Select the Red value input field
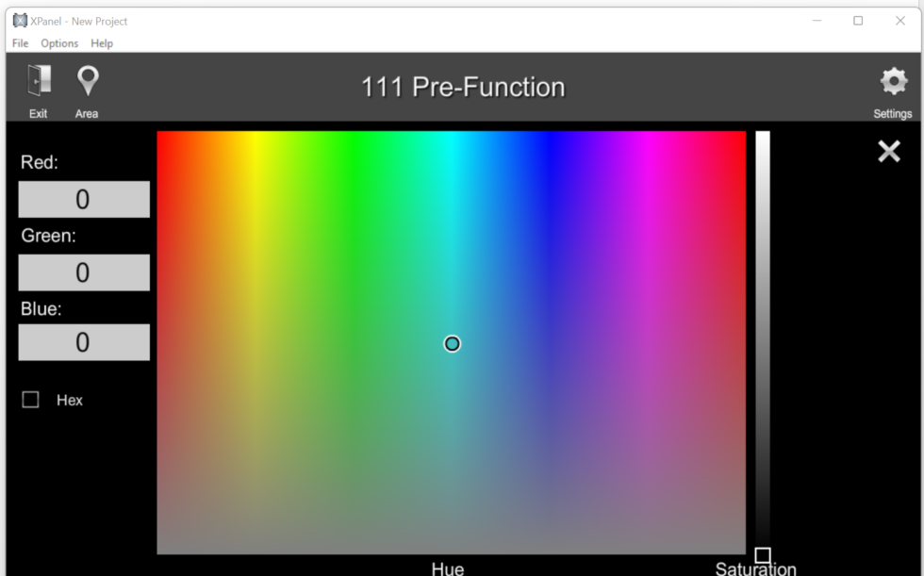Viewport: 924px width, 576px height. pyautogui.click(x=84, y=200)
